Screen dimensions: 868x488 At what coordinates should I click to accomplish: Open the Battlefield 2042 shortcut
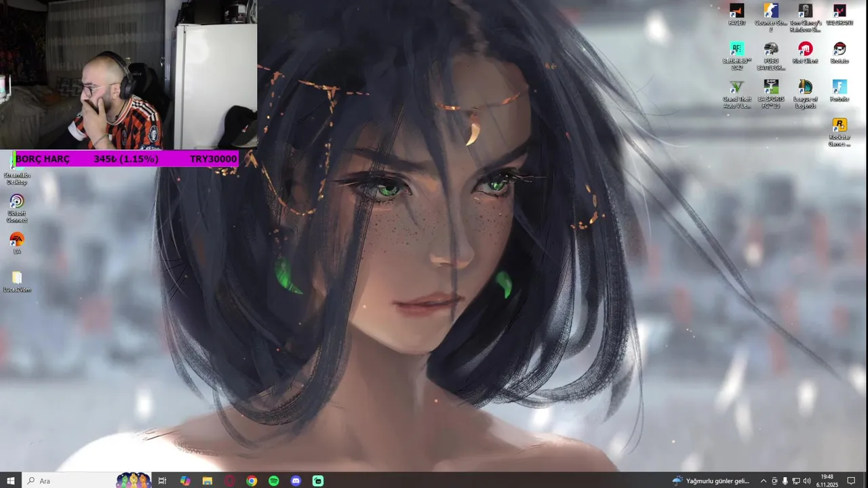[736, 56]
